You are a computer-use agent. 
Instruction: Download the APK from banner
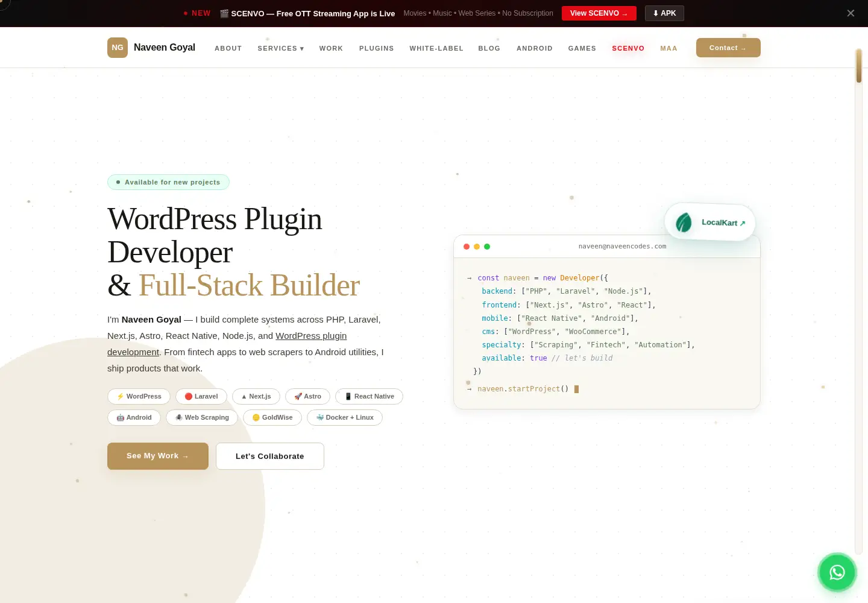pos(664,13)
